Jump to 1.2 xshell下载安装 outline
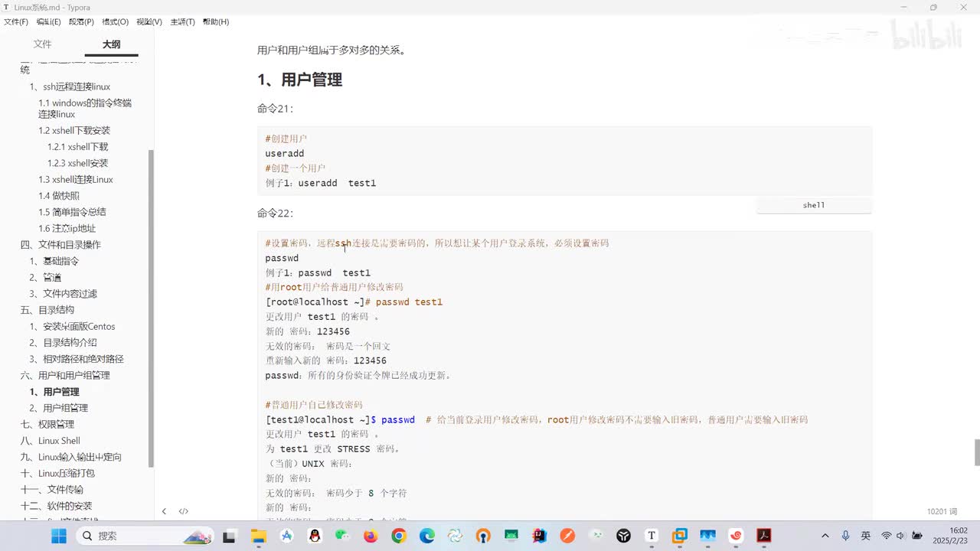The width and height of the screenshot is (980, 551). tap(74, 130)
